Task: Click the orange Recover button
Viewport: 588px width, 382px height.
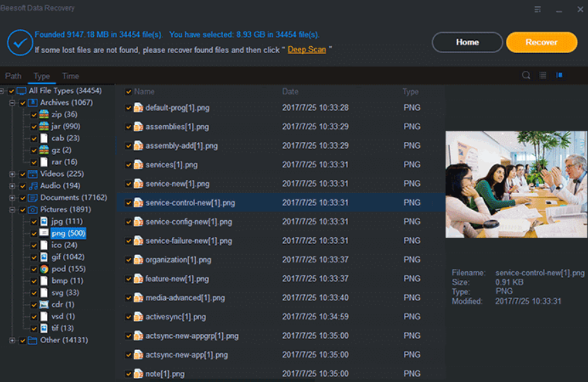Action: (542, 42)
